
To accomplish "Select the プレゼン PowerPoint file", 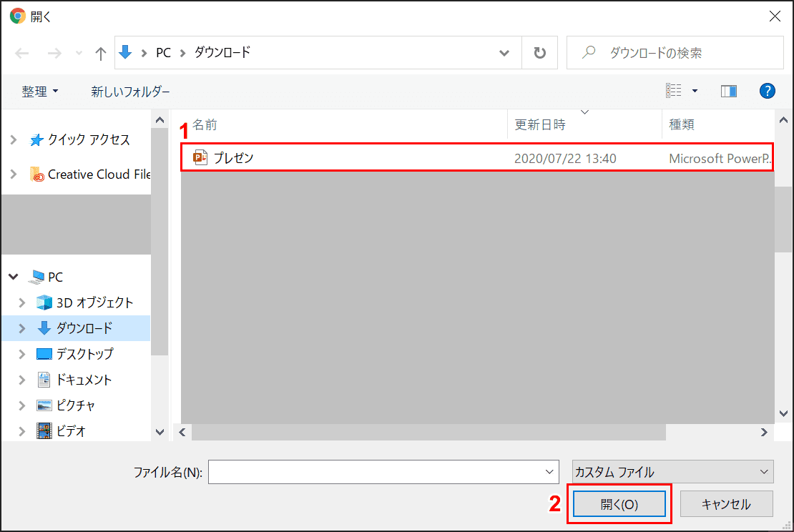I will (477, 158).
